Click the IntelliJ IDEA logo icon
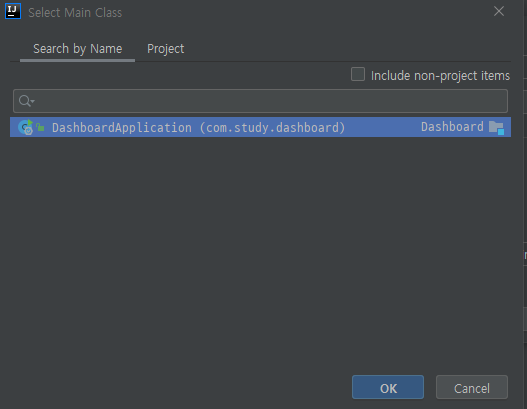The image size is (527, 409). 13,11
